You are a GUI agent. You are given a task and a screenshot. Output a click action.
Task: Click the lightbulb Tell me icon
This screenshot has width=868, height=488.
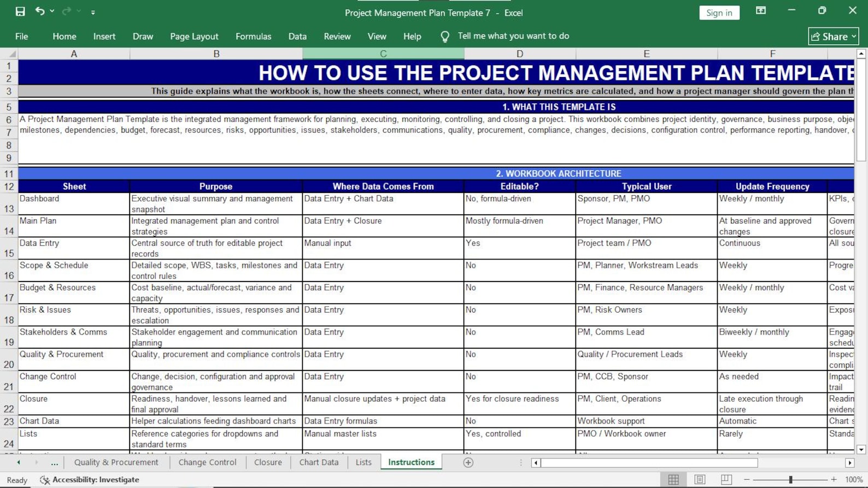445,37
